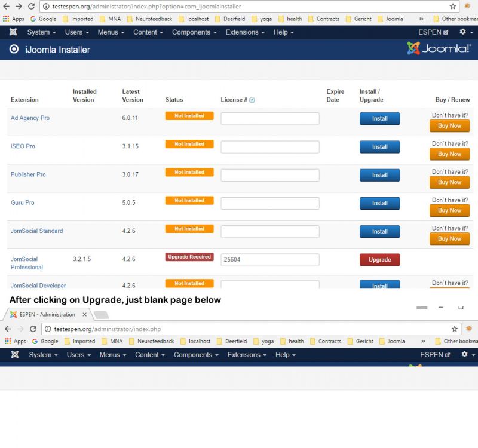
Task: Click the iJoomla Installer target icon
Action: (14, 49)
